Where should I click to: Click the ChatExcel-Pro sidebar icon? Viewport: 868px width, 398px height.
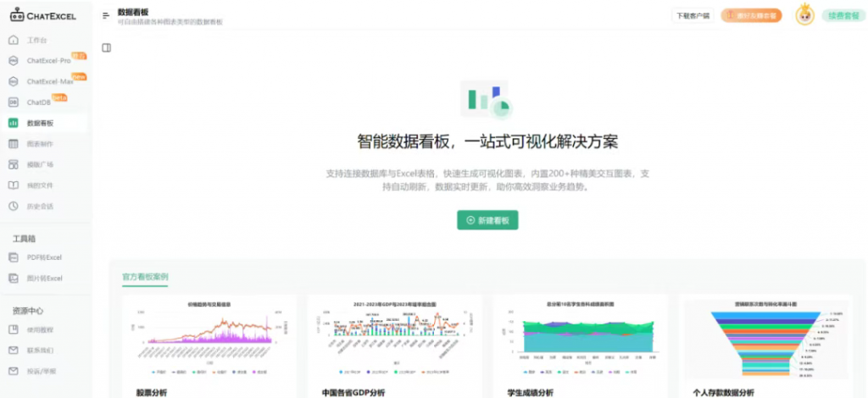click(x=13, y=61)
